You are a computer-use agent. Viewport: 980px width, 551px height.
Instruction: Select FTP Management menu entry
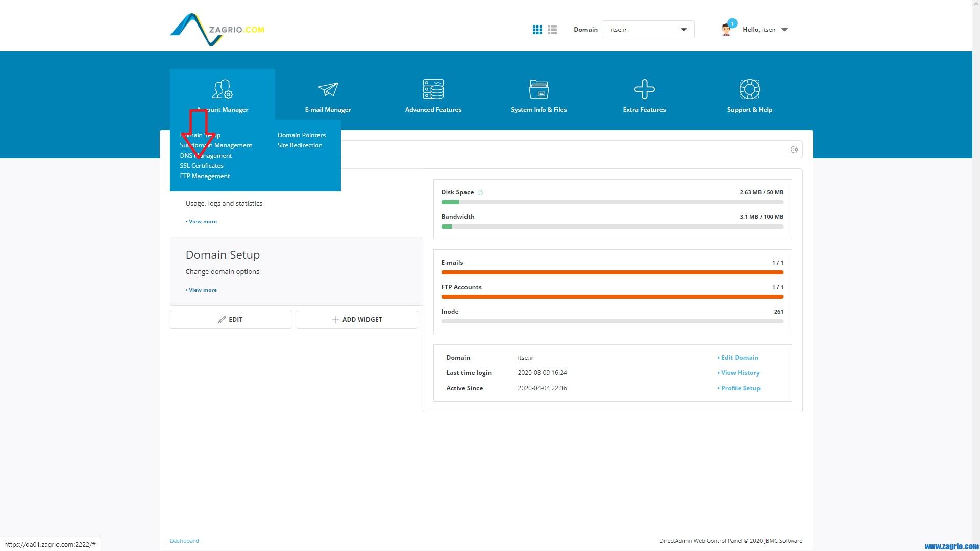click(x=205, y=176)
